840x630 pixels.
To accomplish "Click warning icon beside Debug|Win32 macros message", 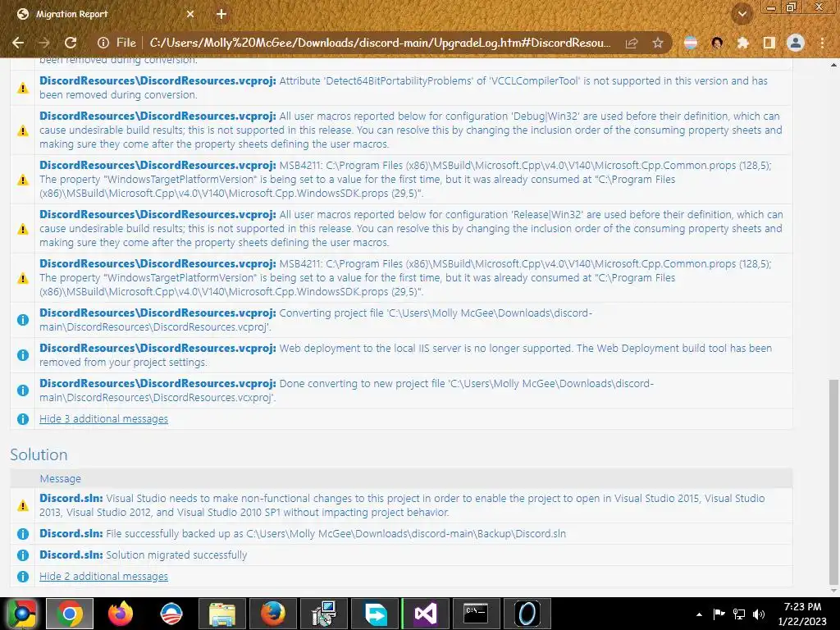I will coord(22,130).
